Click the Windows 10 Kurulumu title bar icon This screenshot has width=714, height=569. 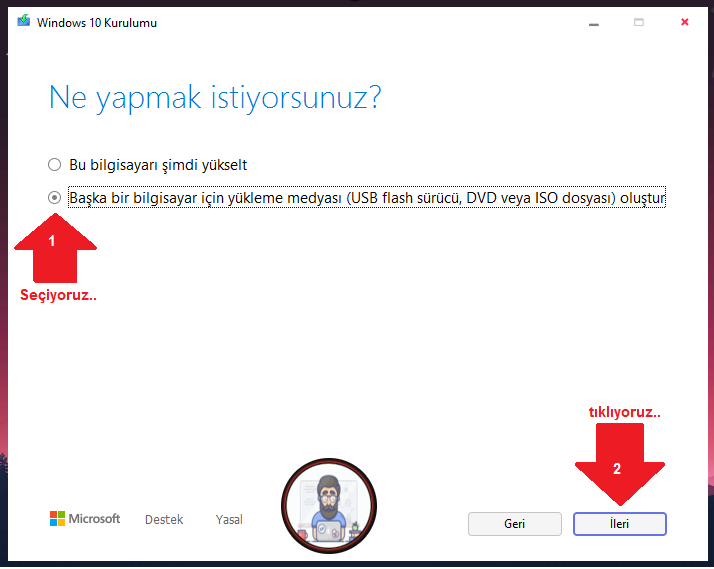pos(24,21)
